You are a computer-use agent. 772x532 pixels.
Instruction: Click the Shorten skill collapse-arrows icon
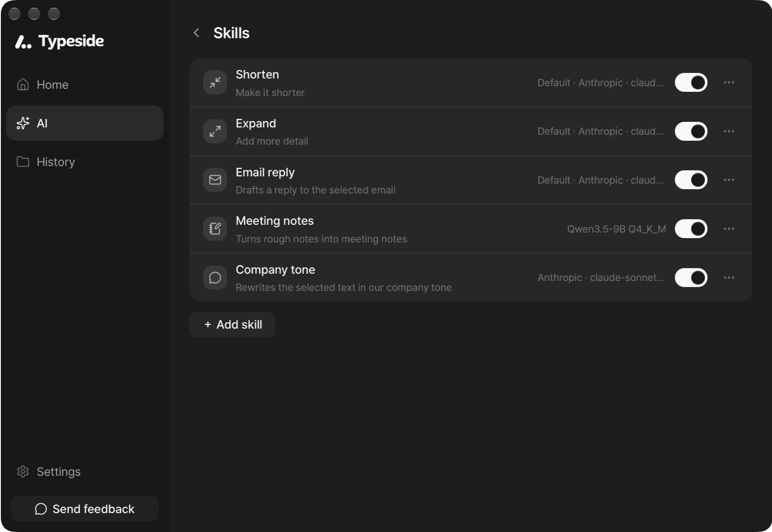(x=215, y=82)
